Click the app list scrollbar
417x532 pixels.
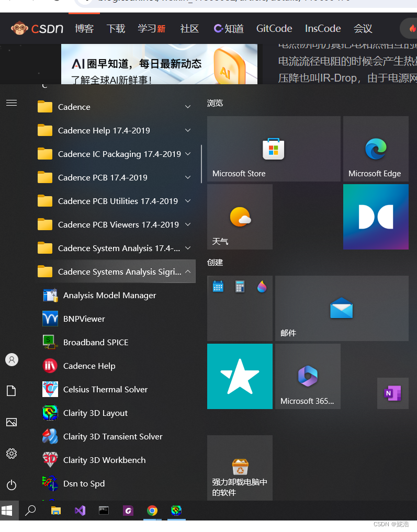pos(201,164)
